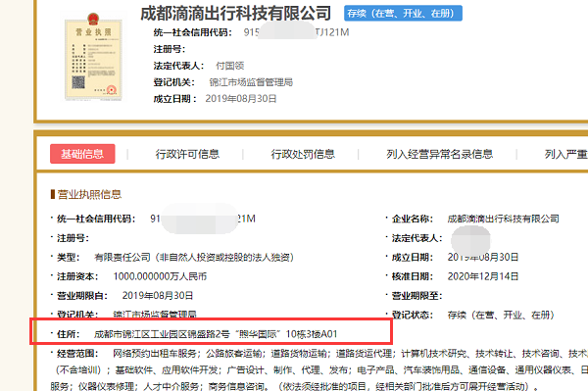Image resolution: width=588 pixels, height=391 pixels.
Task: Click the 经营范围 first line text
Action: coord(350,353)
